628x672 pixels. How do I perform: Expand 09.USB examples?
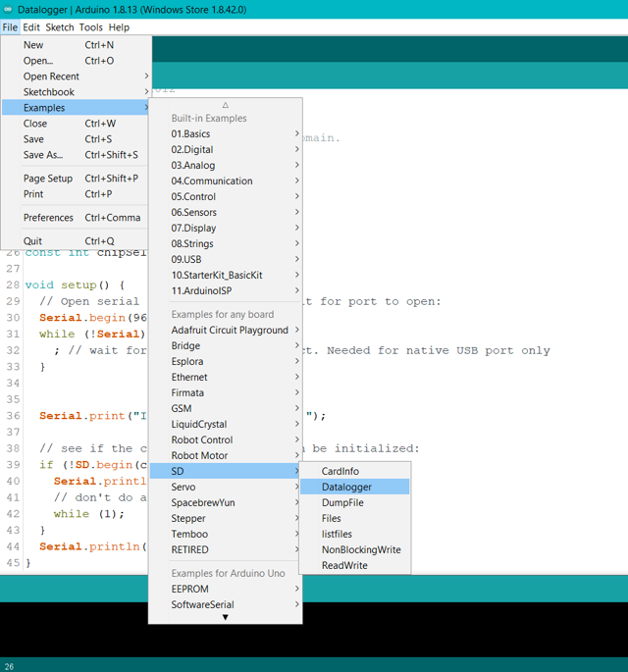[x=226, y=259]
